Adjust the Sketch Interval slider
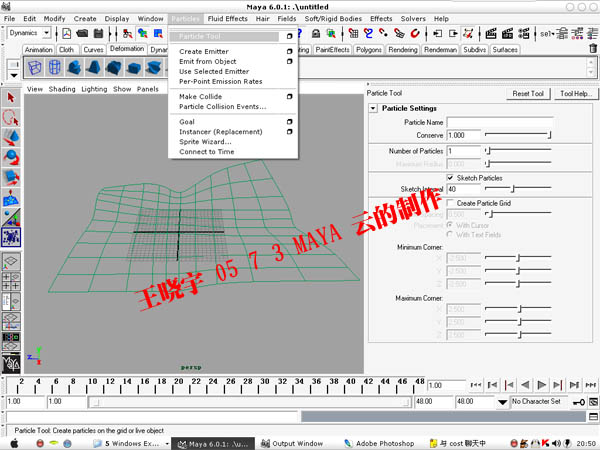The height and width of the screenshot is (450, 600). click(x=518, y=188)
